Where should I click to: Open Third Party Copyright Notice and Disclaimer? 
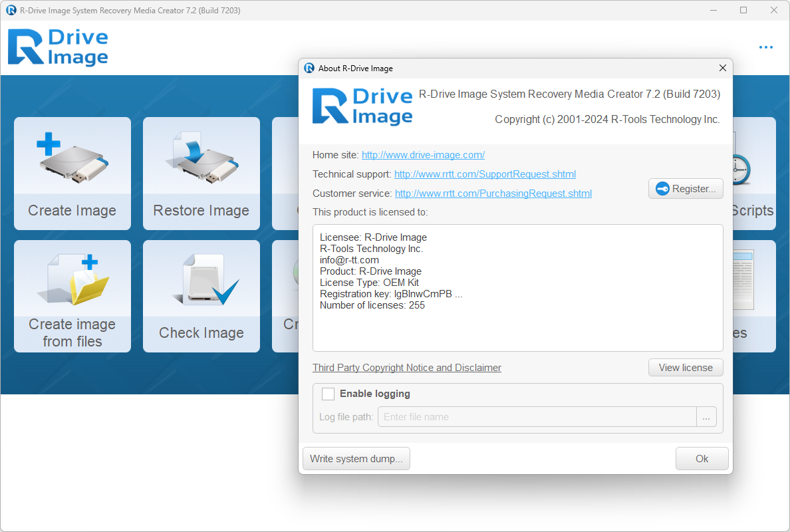pyautogui.click(x=406, y=368)
